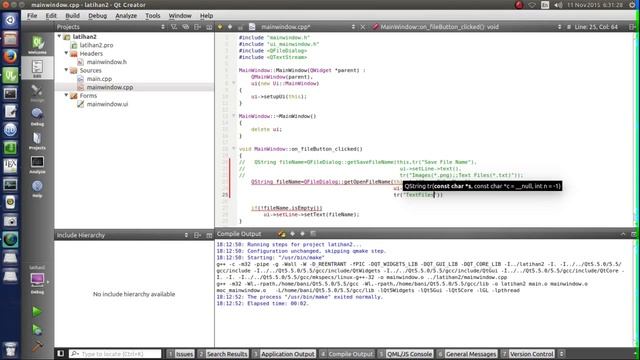Viewport: 640px width, 360px height.
Task: Start debugging with the debug-run button
Action: click(37, 329)
